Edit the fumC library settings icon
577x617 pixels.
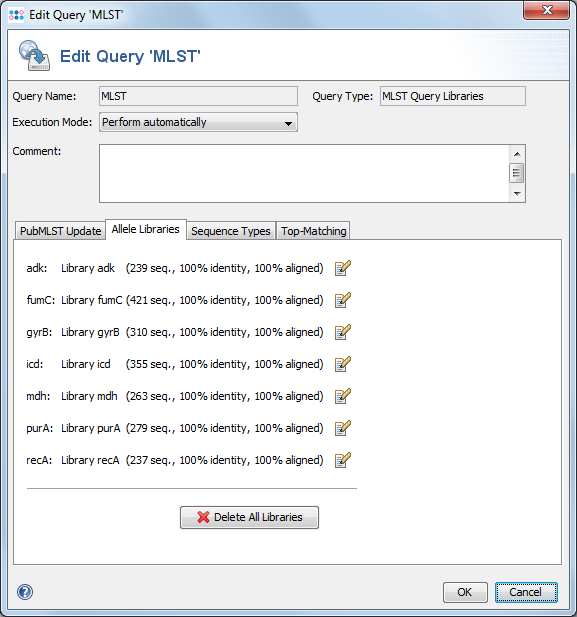coord(342,300)
